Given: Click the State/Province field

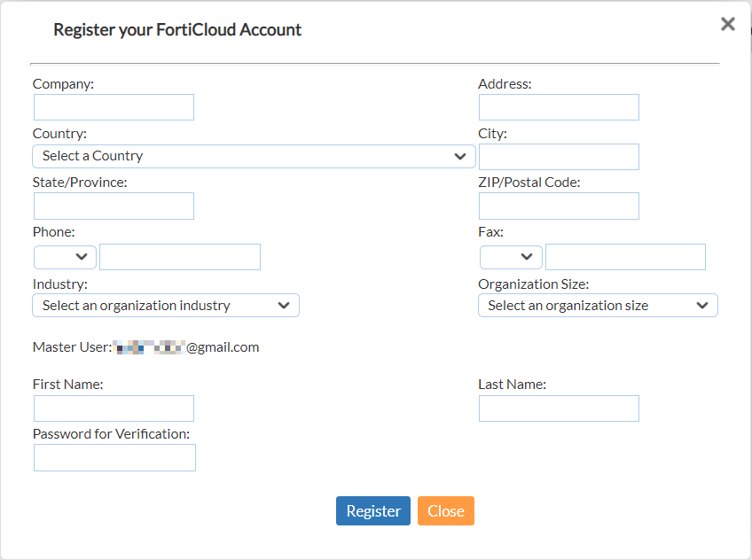Looking at the screenshot, I should 114,206.
